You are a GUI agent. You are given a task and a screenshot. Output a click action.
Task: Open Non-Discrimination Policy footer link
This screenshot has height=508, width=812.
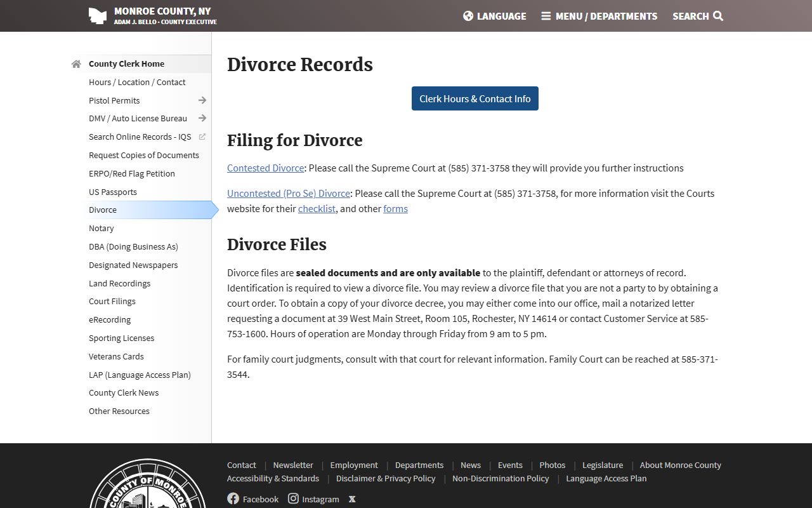(501, 478)
